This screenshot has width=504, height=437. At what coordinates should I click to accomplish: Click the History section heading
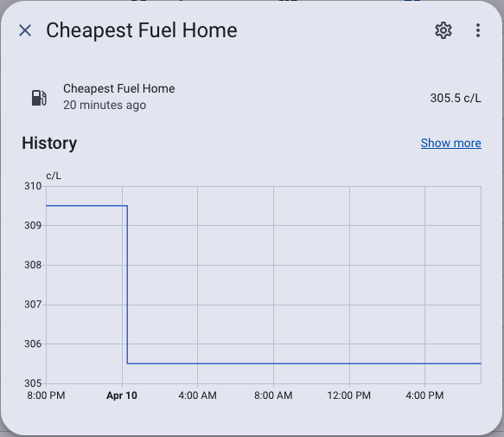[49, 143]
